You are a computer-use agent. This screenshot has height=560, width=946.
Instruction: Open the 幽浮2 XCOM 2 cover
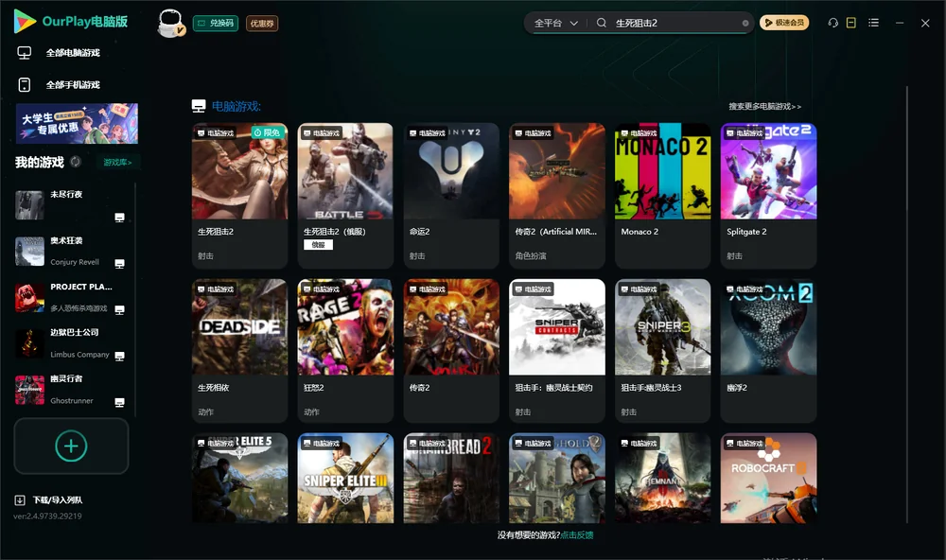click(x=768, y=327)
